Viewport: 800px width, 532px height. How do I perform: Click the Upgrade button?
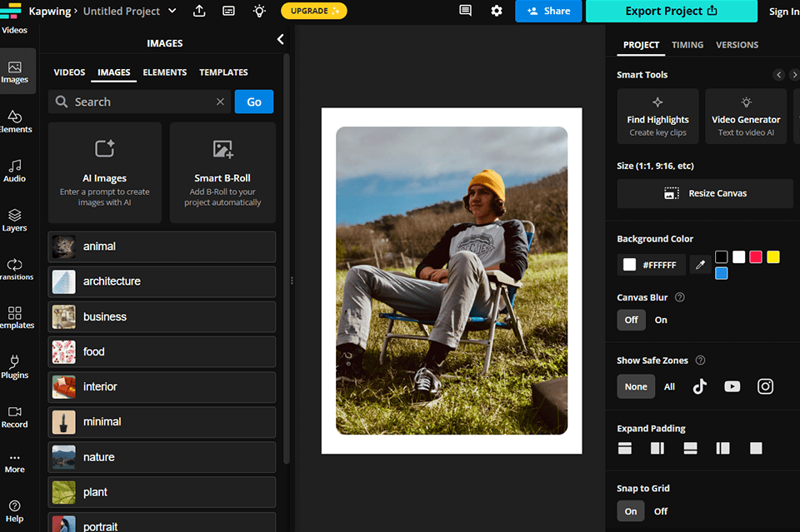click(x=314, y=11)
